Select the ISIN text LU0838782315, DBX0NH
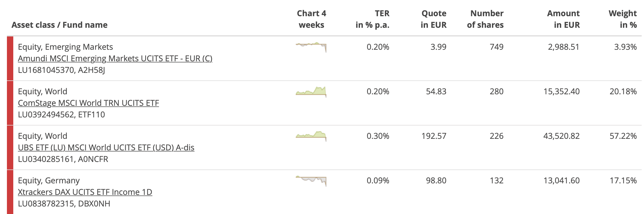This screenshot has width=644, height=214. tap(64, 204)
